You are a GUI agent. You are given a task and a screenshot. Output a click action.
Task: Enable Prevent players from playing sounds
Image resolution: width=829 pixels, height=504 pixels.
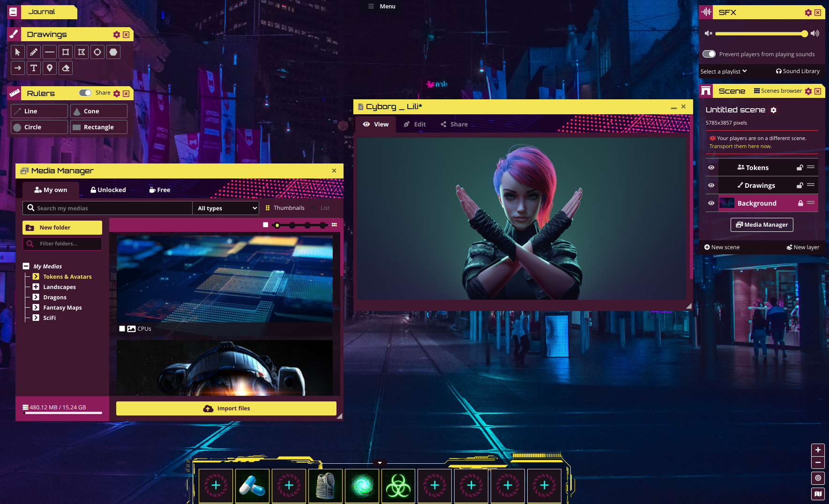pos(709,54)
